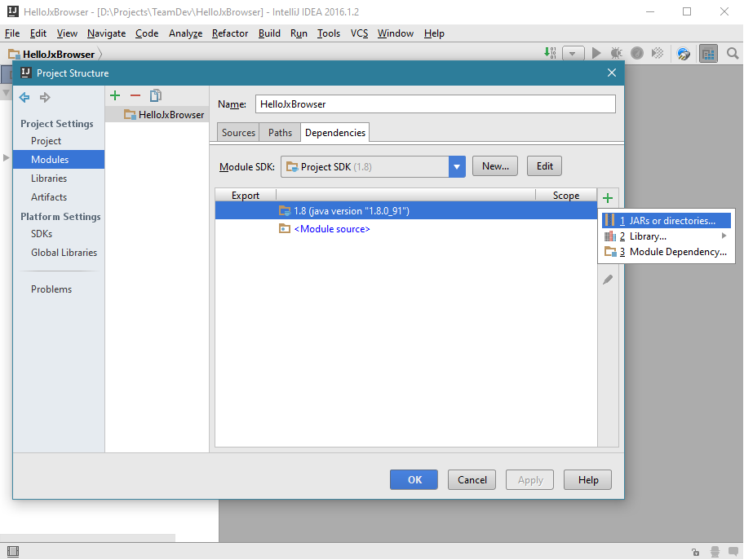Select the HelloJxBrowser module in list
744x560 pixels.
[x=157, y=115]
